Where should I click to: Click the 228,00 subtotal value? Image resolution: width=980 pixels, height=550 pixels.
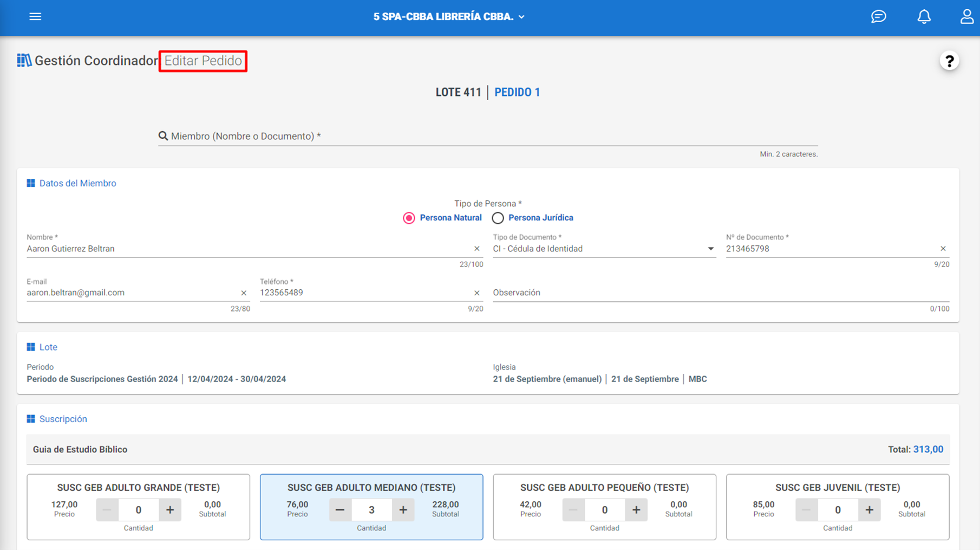[446, 504]
